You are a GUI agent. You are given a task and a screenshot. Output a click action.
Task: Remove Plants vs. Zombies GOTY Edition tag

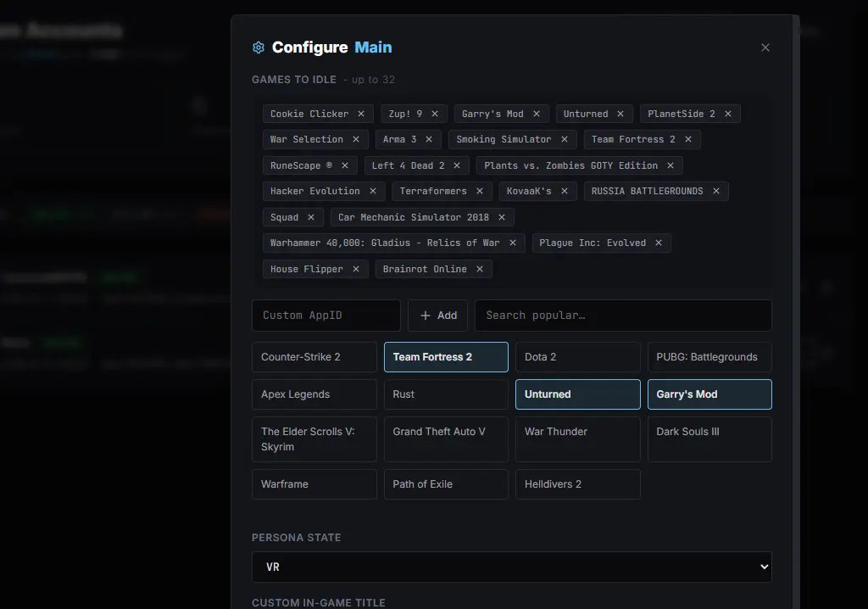click(x=670, y=165)
